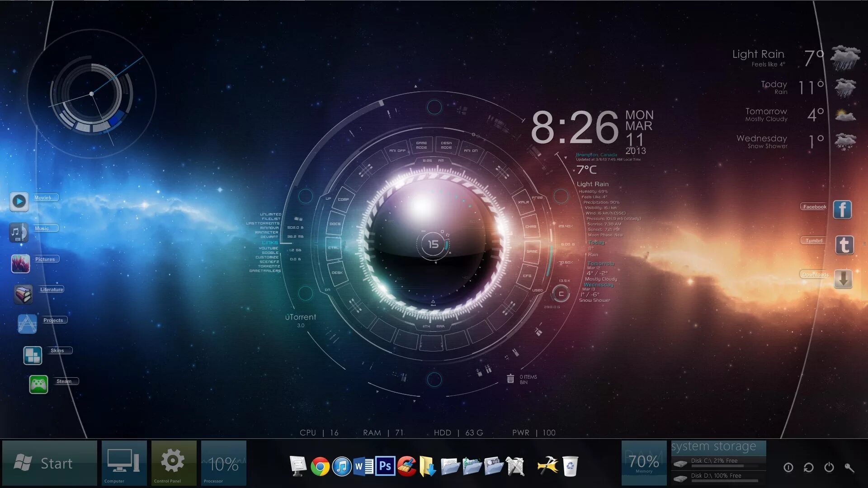Image resolution: width=868 pixels, height=488 pixels.
Task: Toggle ANI ON on the HUD ring
Action: point(471,150)
